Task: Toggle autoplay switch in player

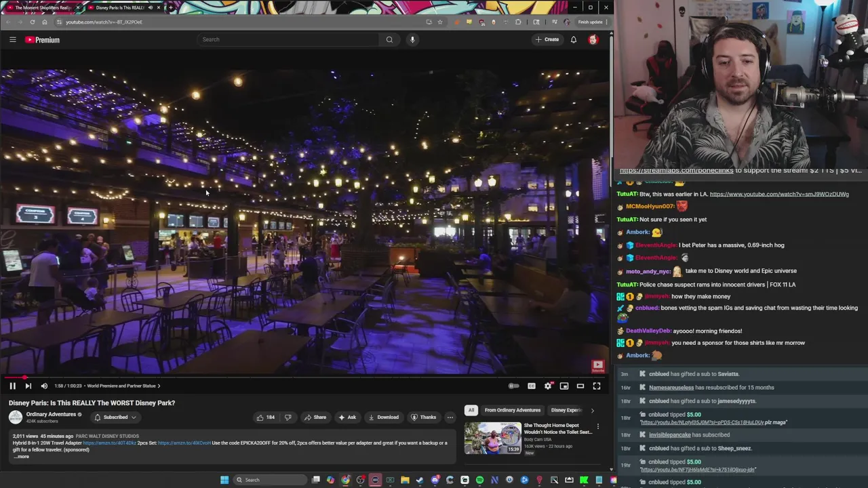Action: [x=514, y=386]
